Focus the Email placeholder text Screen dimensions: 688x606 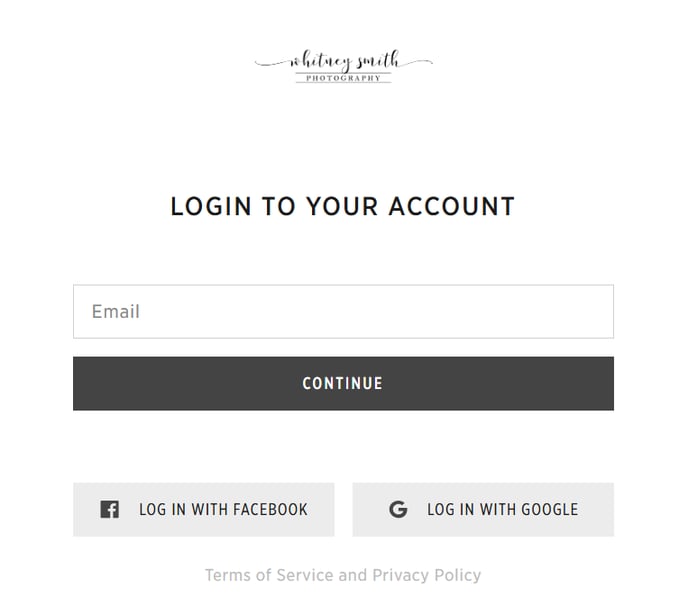pyautogui.click(x=115, y=312)
